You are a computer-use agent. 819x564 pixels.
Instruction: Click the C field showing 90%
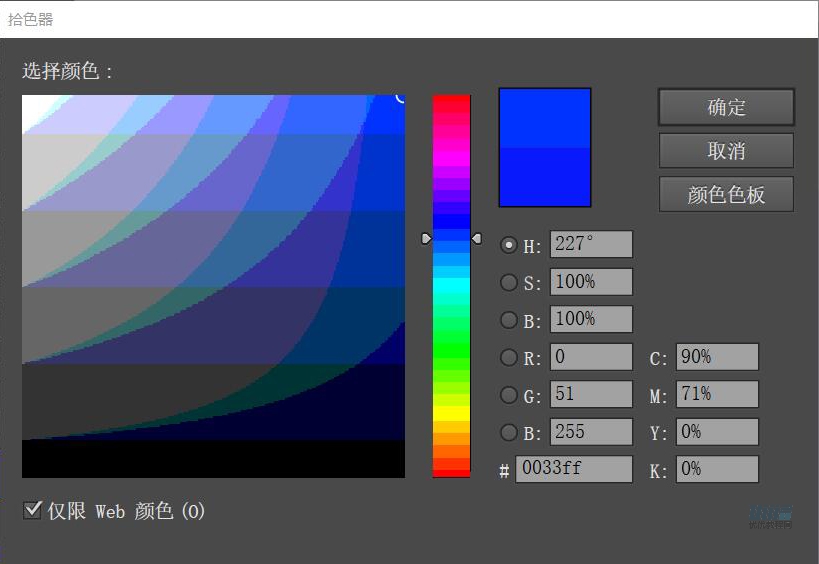(x=717, y=357)
